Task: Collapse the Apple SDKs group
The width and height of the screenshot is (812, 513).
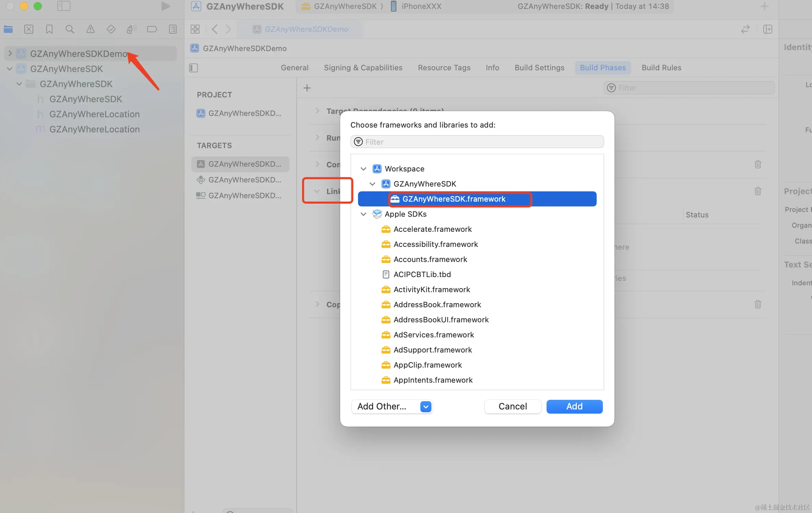Action: click(363, 214)
